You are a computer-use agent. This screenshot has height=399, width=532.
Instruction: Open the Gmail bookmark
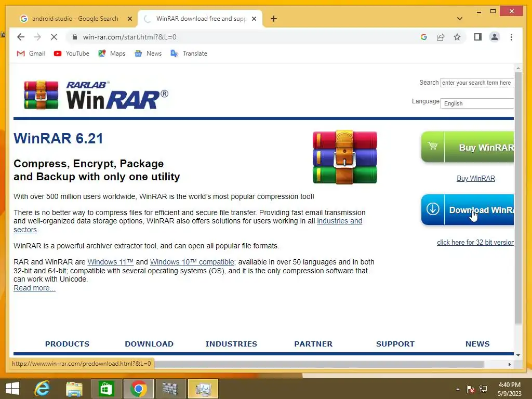(x=31, y=54)
